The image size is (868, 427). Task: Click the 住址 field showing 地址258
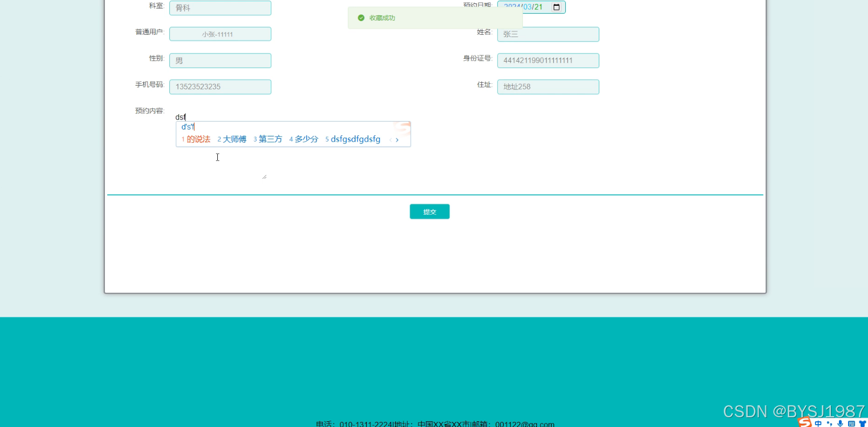548,87
